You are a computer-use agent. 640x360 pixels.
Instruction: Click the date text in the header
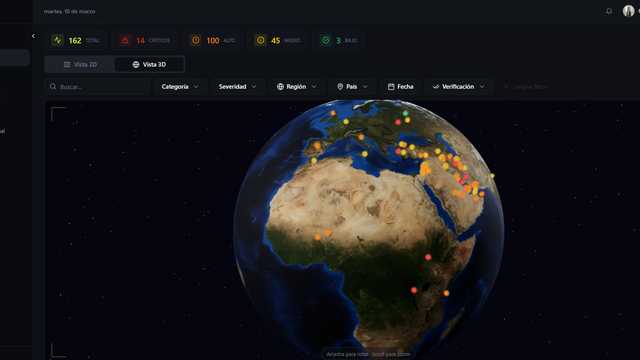(x=69, y=11)
